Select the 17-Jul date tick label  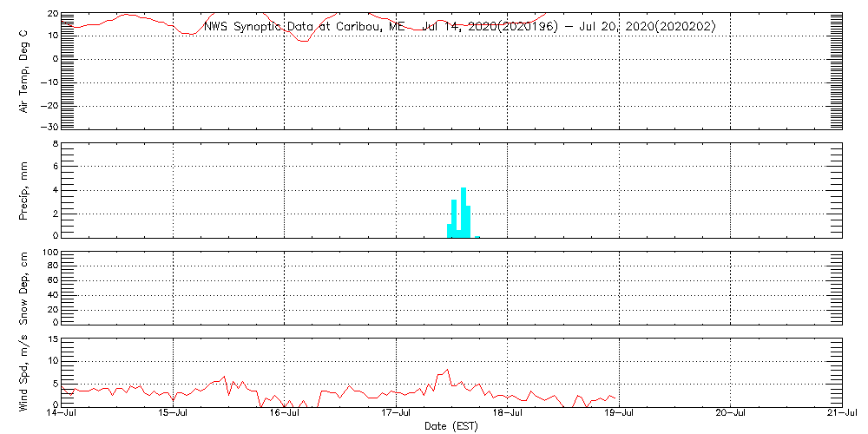click(397, 414)
